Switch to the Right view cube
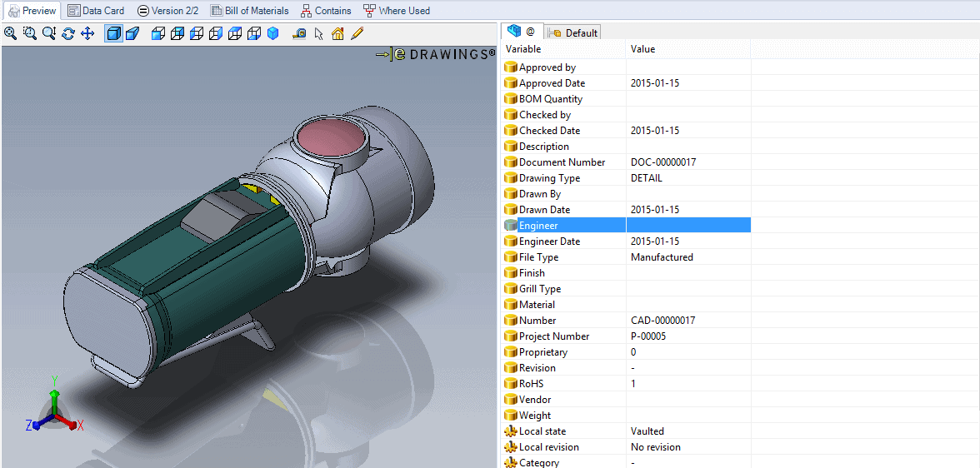The height and width of the screenshot is (468, 980). click(x=216, y=33)
